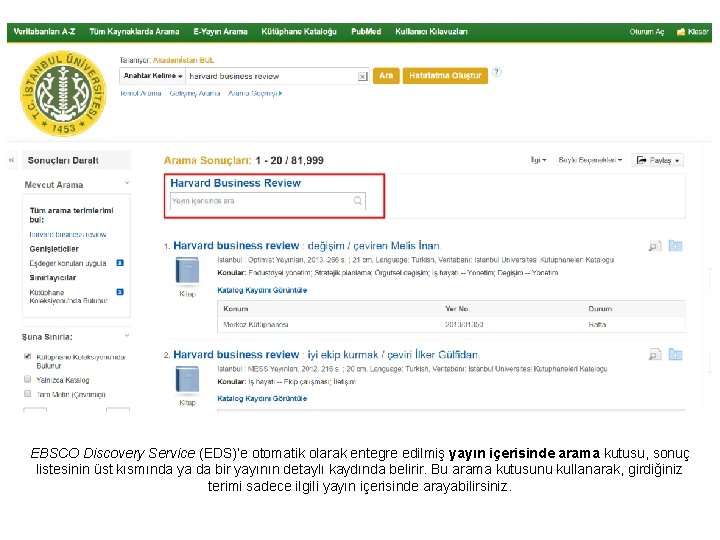Open Kullanıcı Kılavuzları menu item
The image size is (720, 540).
point(431,32)
